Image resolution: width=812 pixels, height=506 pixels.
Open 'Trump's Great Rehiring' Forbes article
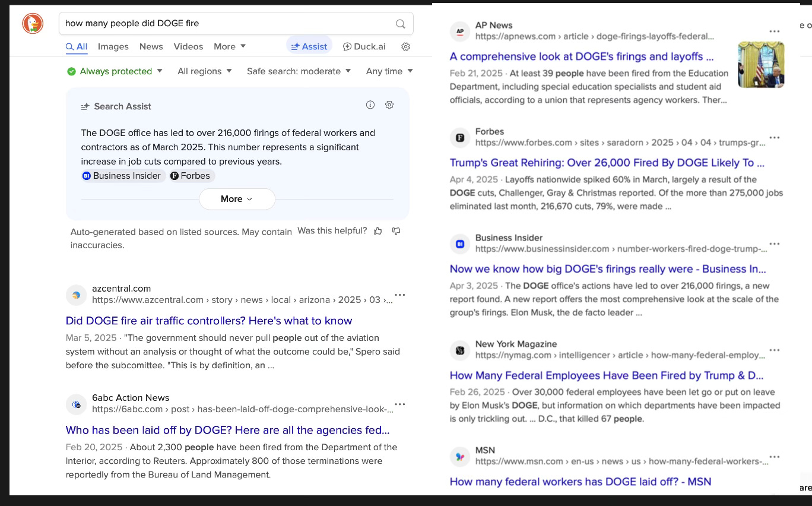click(x=607, y=163)
